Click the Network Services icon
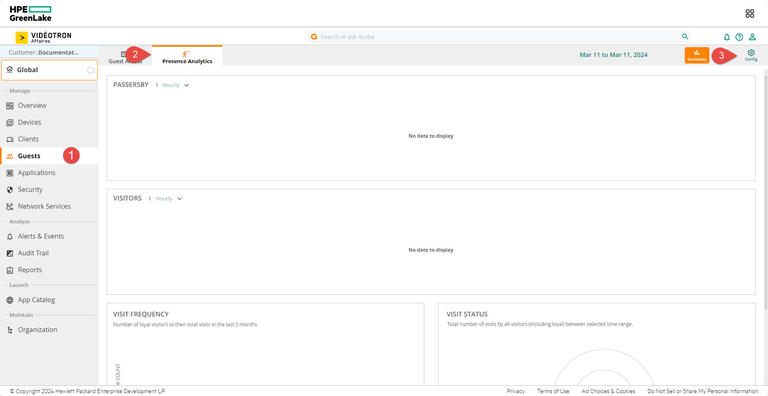768x396 pixels. click(x=10, y=207)
